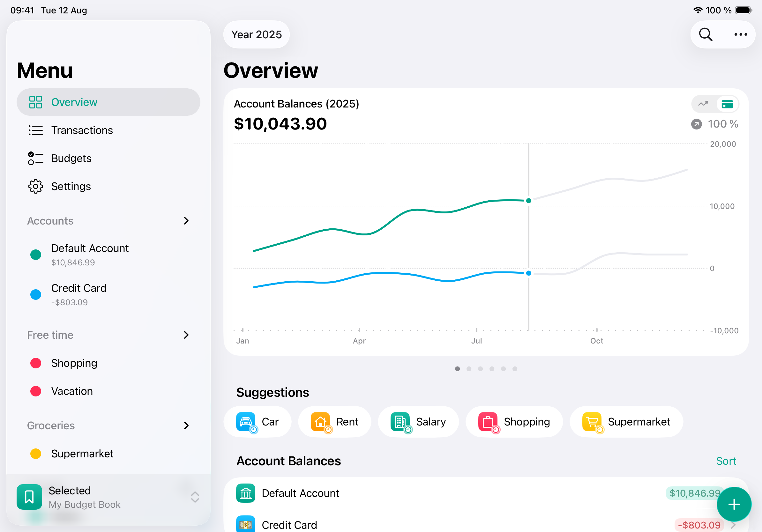Open search with the magnifier icon
This screenshot has width=762, height=532.
[x=705, y=34]
